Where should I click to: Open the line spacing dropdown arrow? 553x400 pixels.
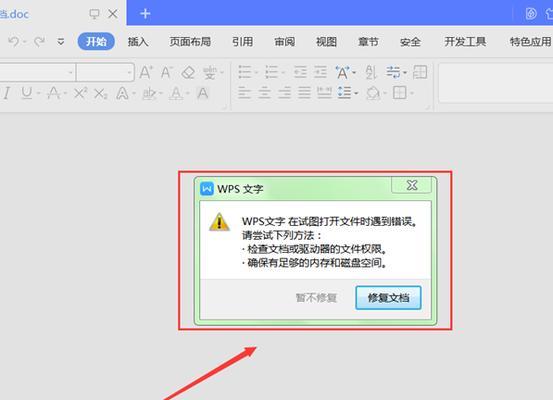click(x=356, y=93)
